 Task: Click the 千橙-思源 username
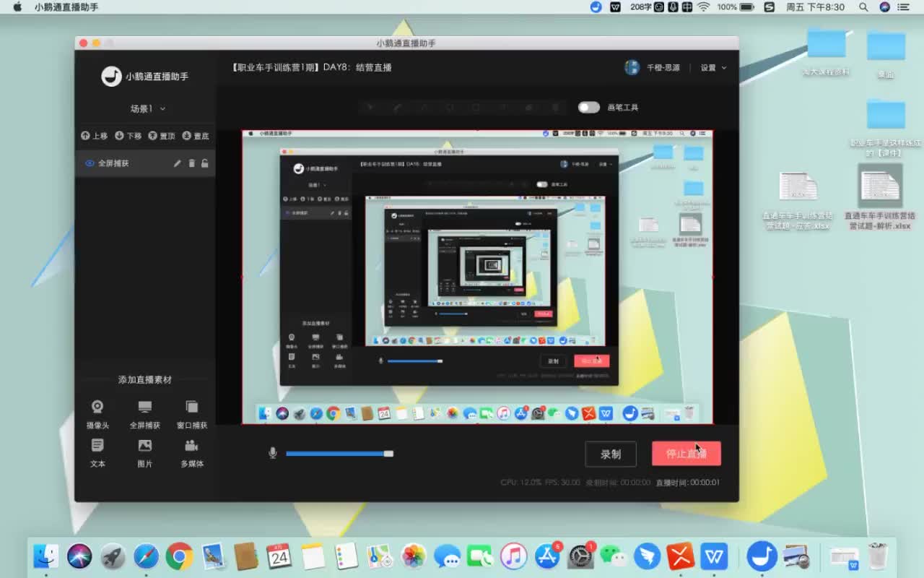point(663,68)
